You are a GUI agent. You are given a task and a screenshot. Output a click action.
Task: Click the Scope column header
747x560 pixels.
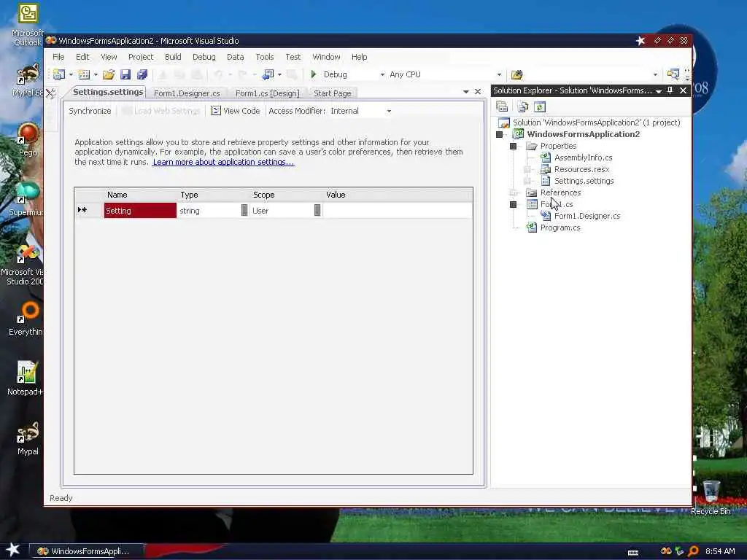(x=286, y=195)
